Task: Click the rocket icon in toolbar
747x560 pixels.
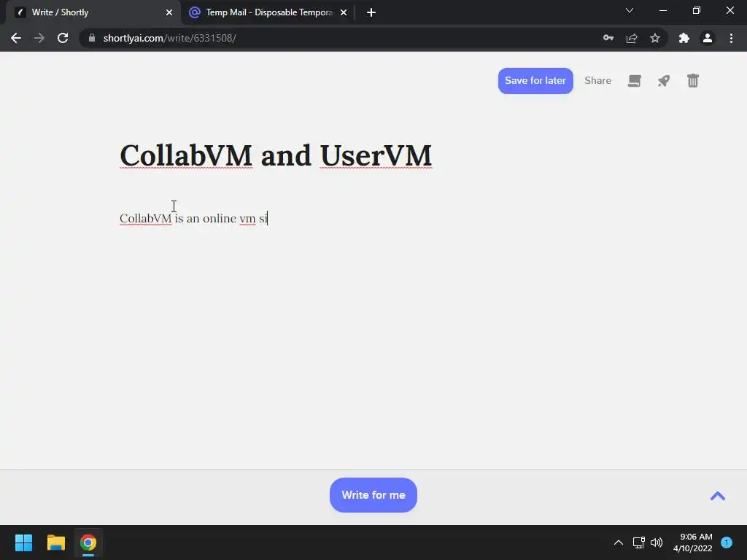Action: (664, 81)
